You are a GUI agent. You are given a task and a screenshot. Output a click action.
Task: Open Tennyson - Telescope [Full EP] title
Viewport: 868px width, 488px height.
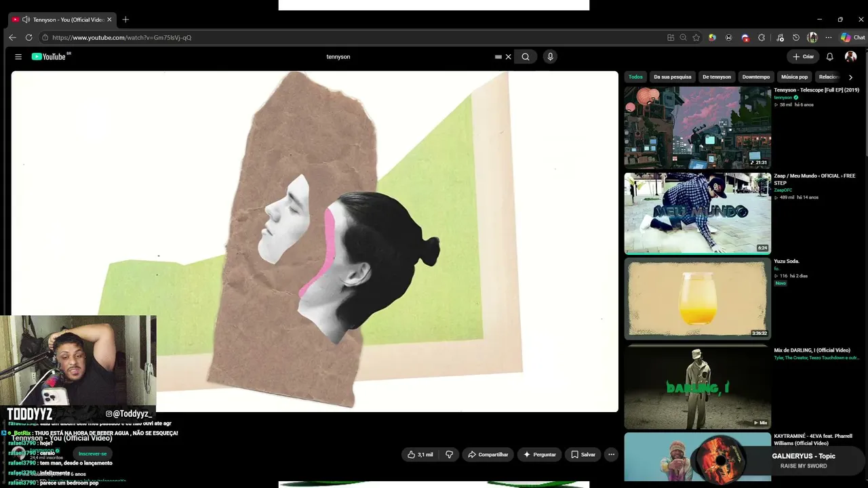816,90
